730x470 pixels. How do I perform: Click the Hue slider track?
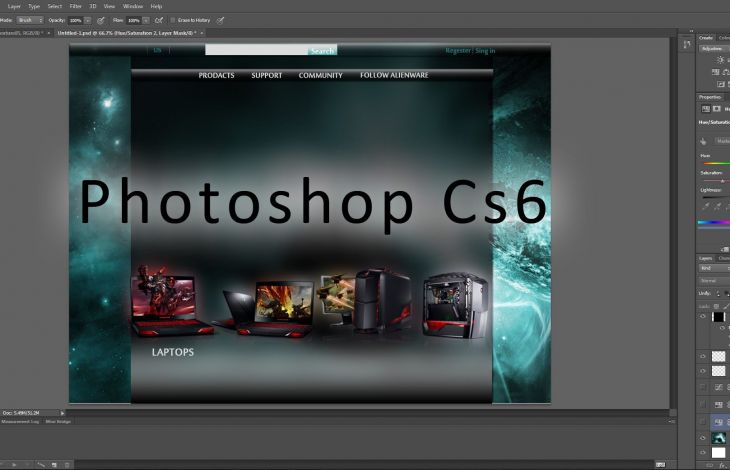[715, 163]
